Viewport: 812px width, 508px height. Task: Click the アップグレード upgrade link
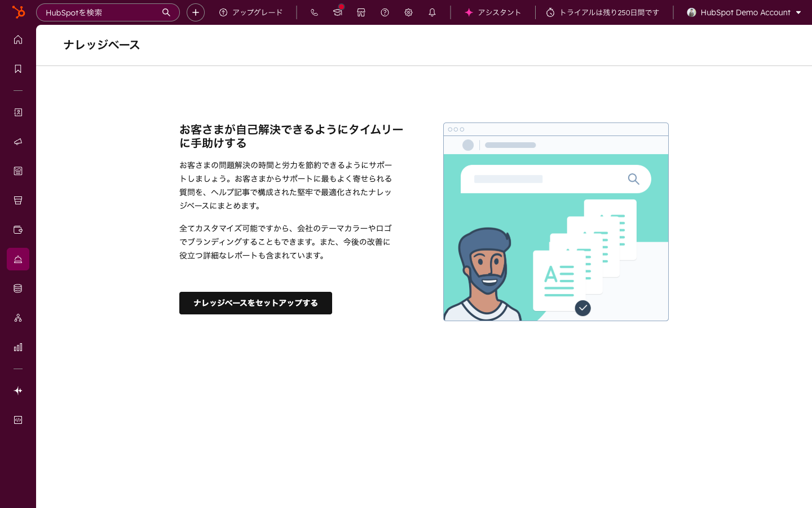coord(251,12)
